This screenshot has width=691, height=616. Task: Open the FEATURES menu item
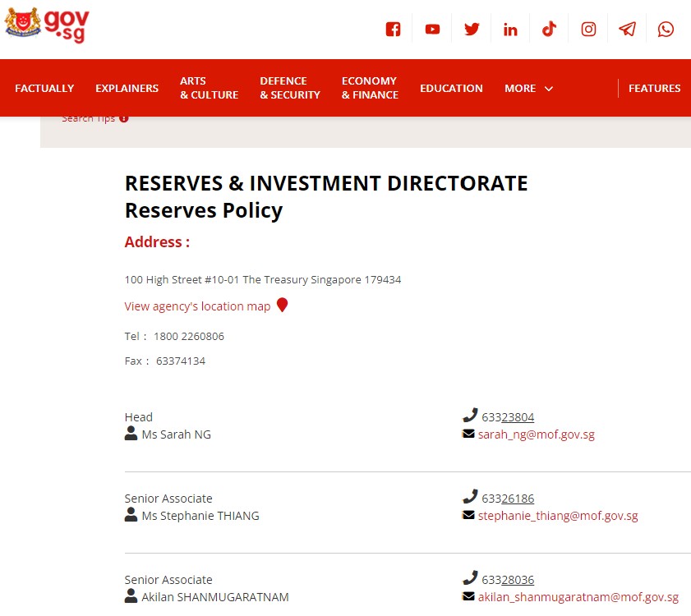point(654,88)
